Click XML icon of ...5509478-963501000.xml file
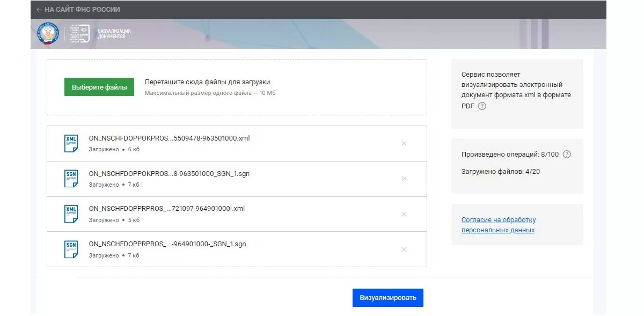 pyautogui.click(x=71, y=143)
